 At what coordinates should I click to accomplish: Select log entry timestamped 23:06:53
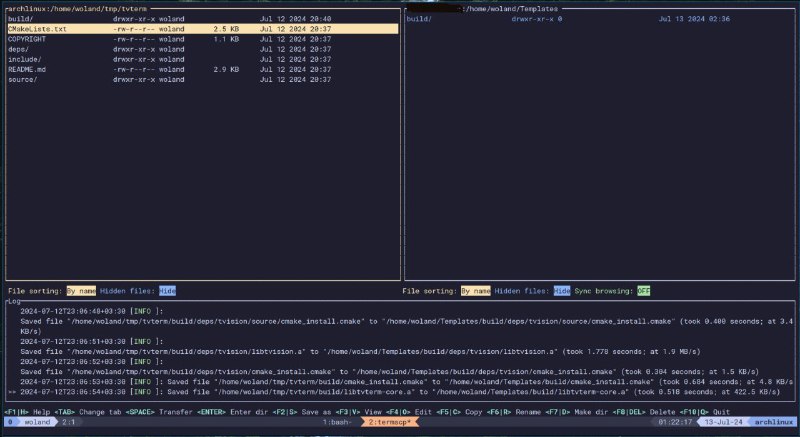(406, 382)
